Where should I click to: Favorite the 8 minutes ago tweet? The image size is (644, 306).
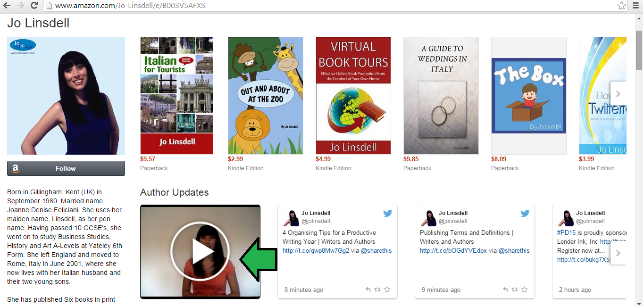[x=387, y=289]
